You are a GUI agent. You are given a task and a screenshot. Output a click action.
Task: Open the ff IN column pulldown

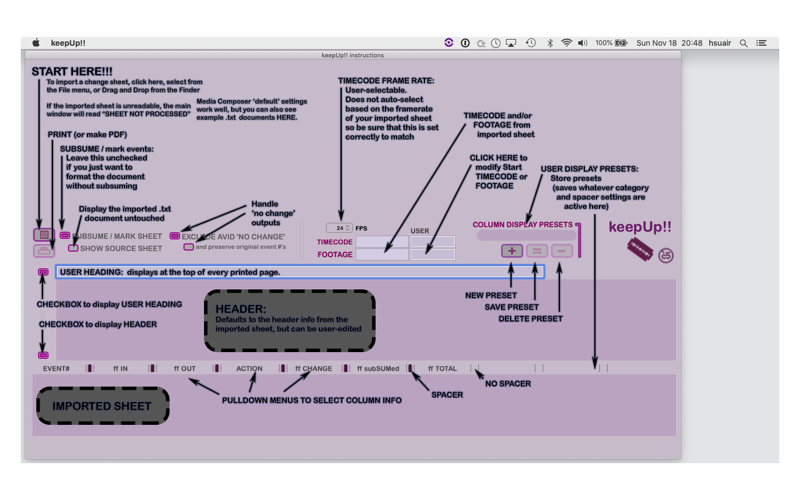pyautogui.click(x=120, y=368)
